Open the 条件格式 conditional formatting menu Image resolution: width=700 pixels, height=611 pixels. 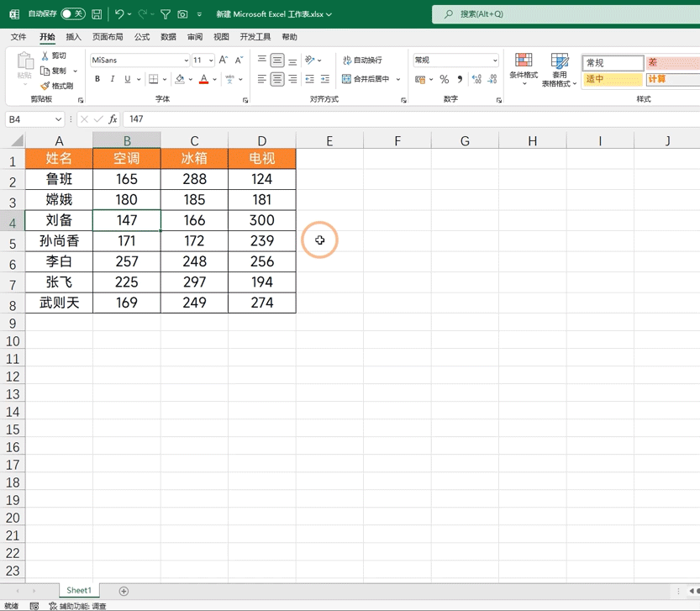tap(524, 69)
